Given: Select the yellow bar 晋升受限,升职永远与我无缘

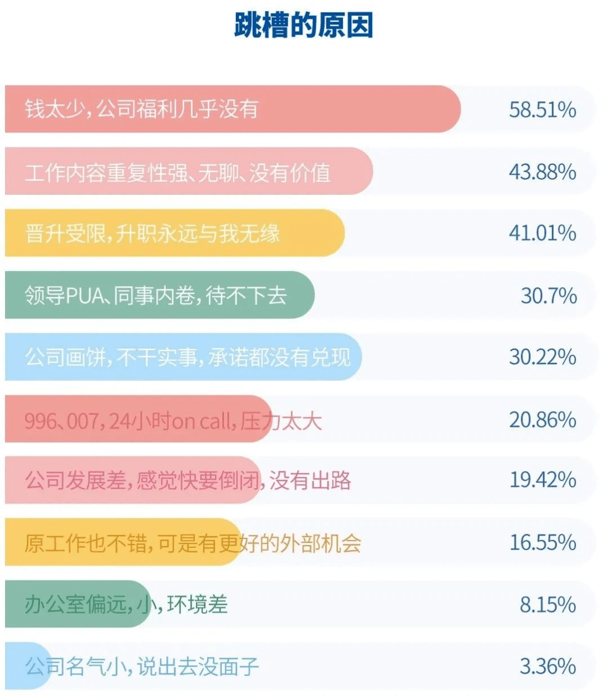Looking at the screenshot, I should pyautogui.click(x=175, y=233).
